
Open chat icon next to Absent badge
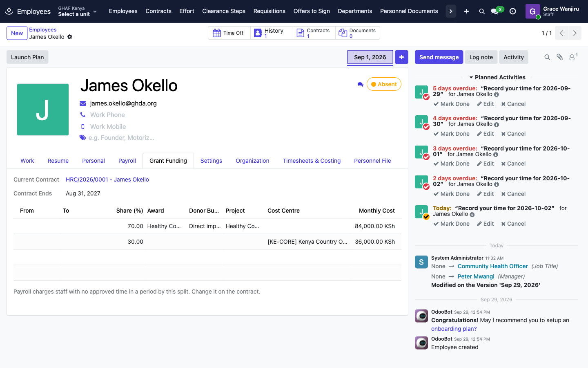360,84
